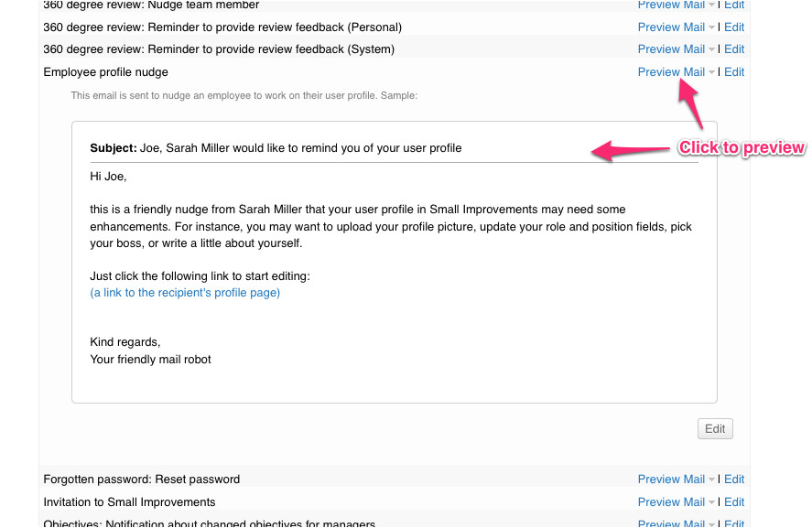The height and width of the screenshot is (528, 812).
Task: Click Edit link for Reminder (Personal) row
Action: pos(734,27)
